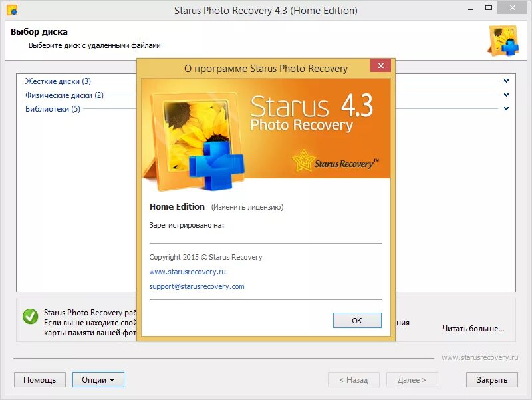
Task: Expand the Физические диски (2) group chevron
Action: [506, 95]
